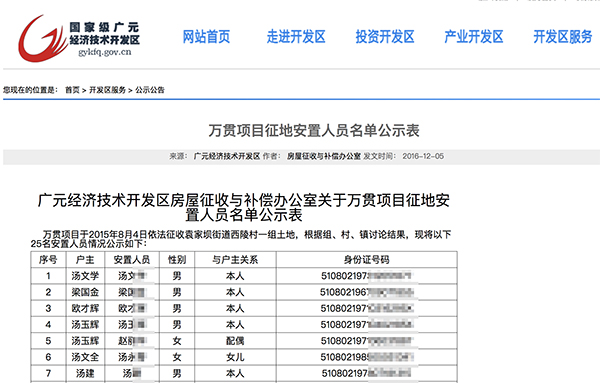Click the 男 gender cell in row 1
The image size is (600, 383).
click(x=177, y=276)
